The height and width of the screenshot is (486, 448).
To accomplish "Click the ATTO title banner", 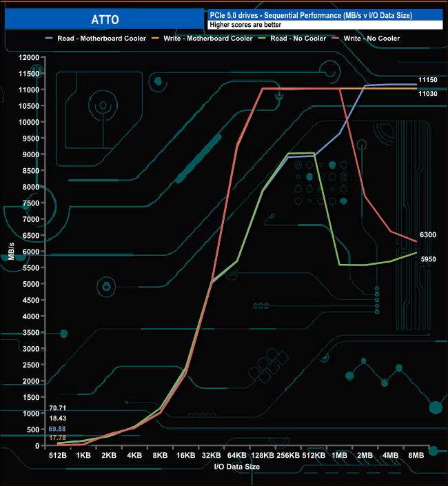I will tap(105, 20).
